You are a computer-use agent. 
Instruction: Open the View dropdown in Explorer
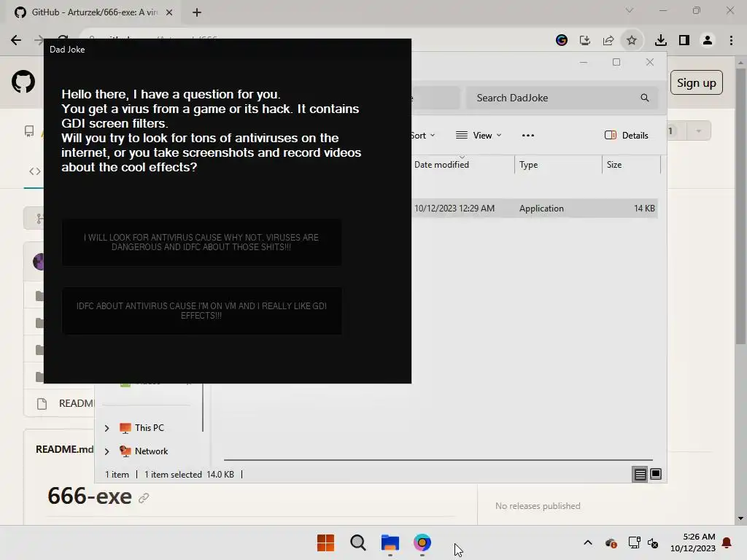tap(479, 135)
